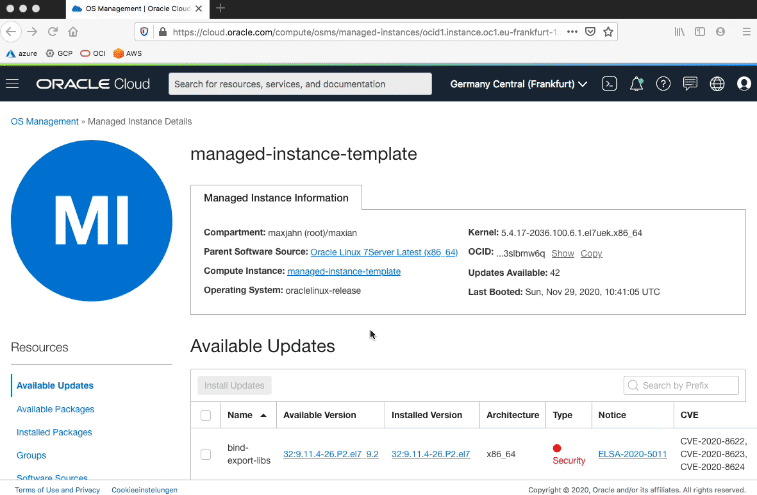The width and height of the screenshot is (757, 495).
Task: Open installed version 32:9.11.4-26.P2.el7 link
Action: click(431, 454)
